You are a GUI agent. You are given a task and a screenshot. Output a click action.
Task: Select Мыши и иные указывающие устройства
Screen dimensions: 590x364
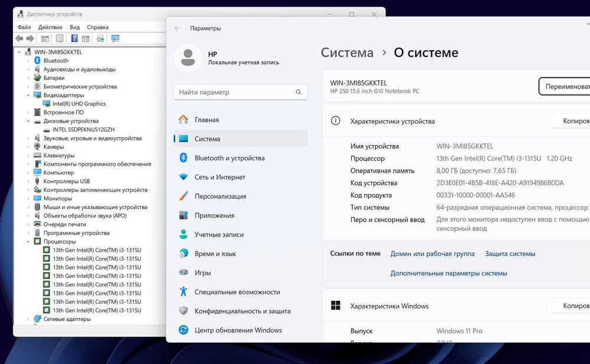(95, 207)
